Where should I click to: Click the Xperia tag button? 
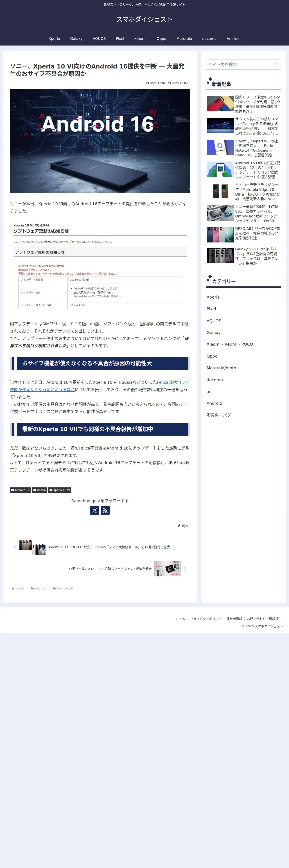pos(39,490)
